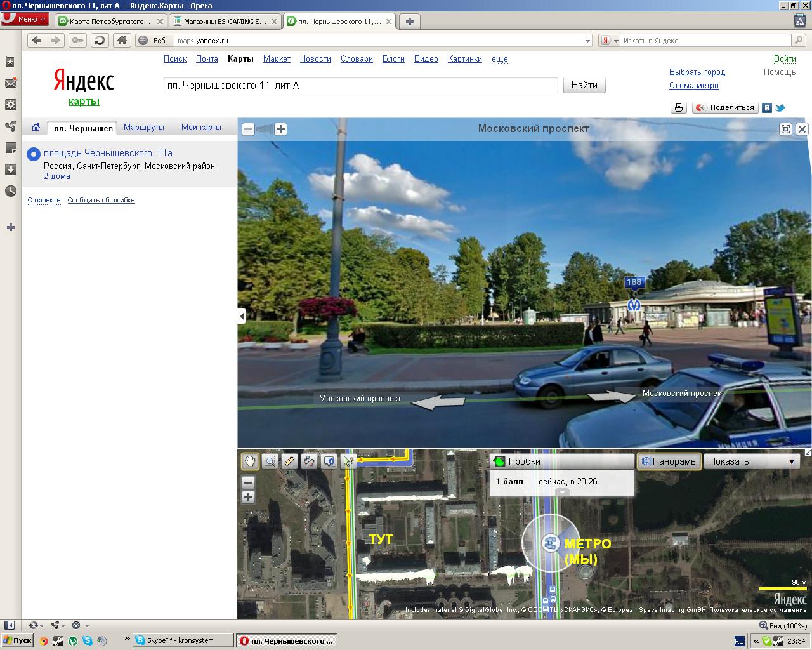Screen dimensions: 812x650
Task: Open the Opera Меню button
Action: [x=25, y=19]
